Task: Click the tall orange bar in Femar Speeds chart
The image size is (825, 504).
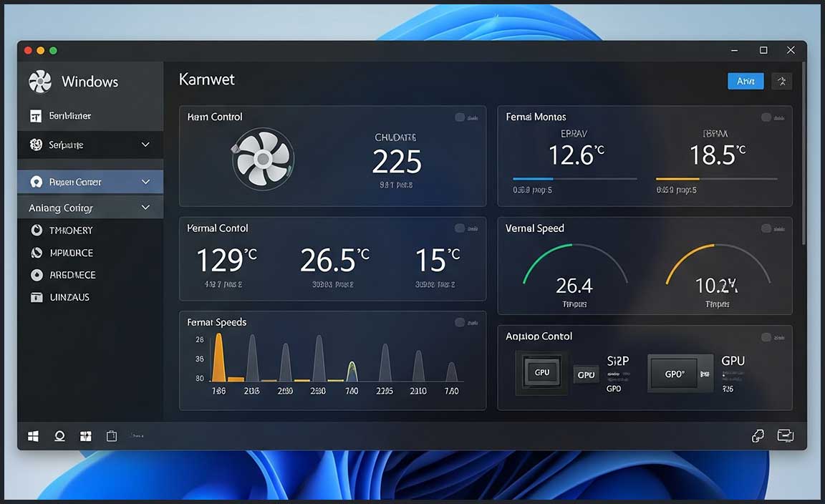Action: coord(218,357)
